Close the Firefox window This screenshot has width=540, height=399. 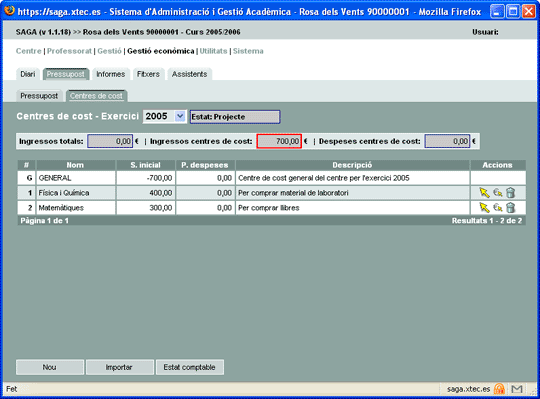coord(529,12)
